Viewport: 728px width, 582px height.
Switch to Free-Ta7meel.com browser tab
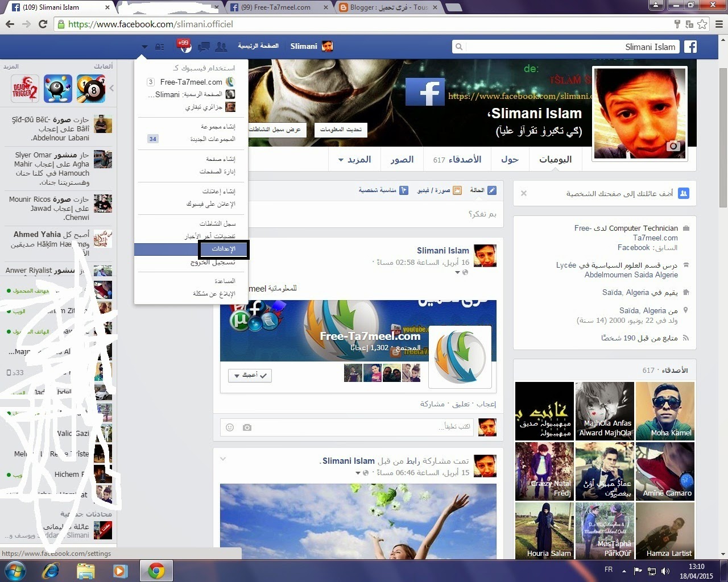click(x=279, y=7)
